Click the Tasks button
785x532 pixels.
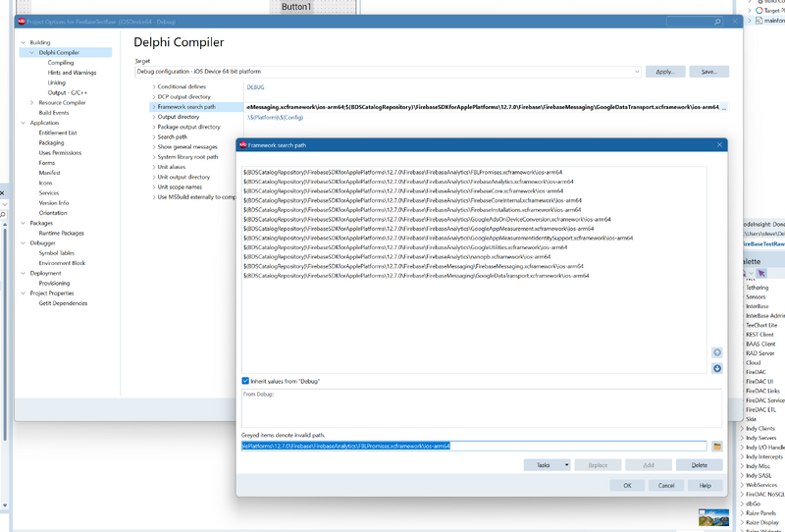pos(544,465)
